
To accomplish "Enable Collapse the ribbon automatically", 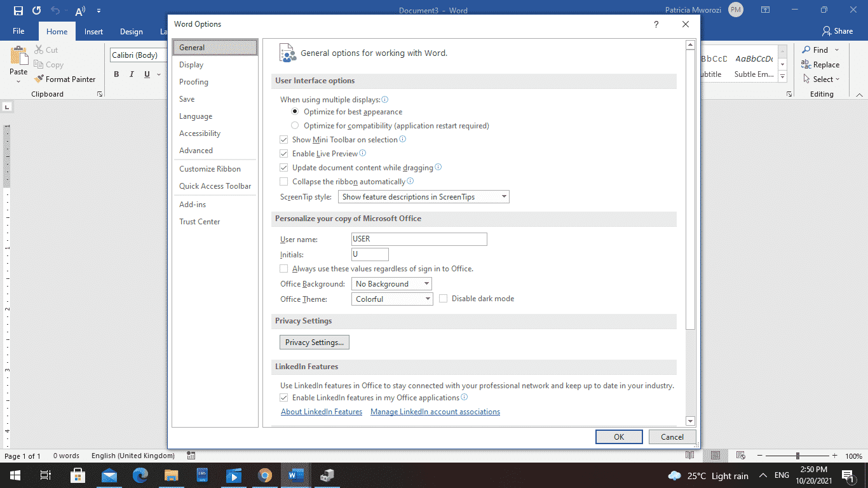I will pyautogui.click(x=283, y=181).
